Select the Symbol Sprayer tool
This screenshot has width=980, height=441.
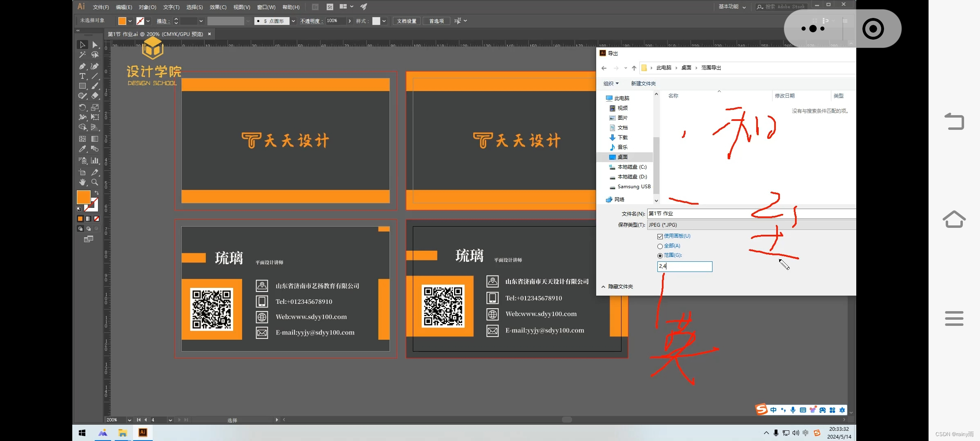[82, 160]
